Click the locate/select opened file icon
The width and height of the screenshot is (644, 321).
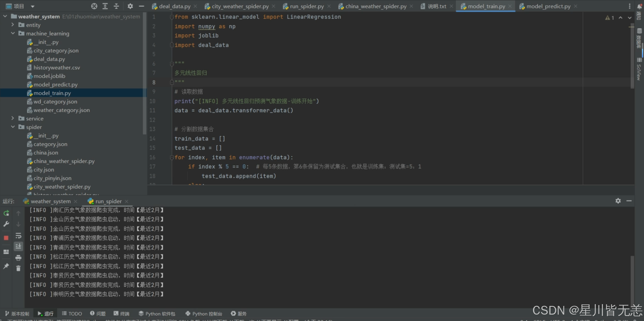point(94,6)
